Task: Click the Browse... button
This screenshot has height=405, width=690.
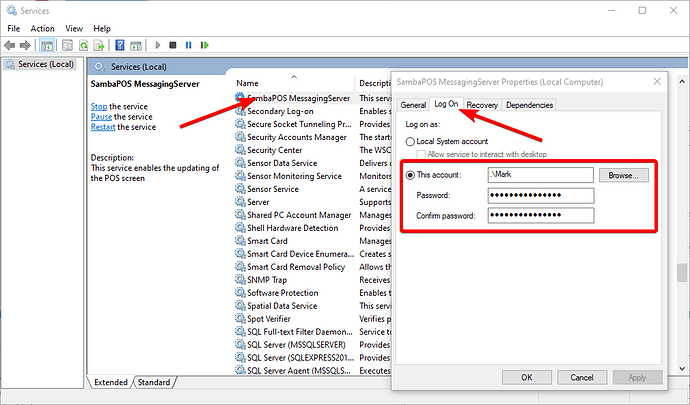Action: point(624,175)
